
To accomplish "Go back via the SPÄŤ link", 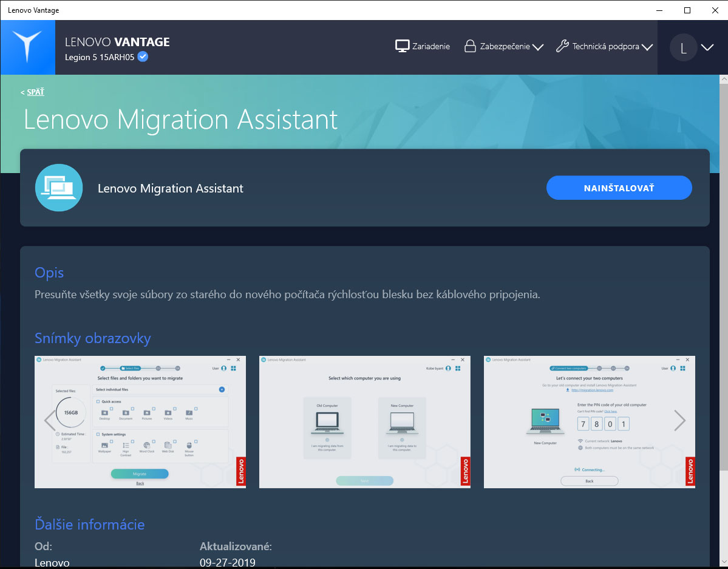I will tap(35, 92).
